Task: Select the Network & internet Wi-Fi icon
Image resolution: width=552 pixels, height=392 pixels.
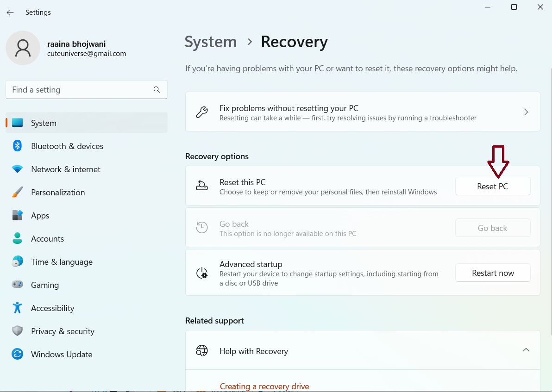Action: [x=18, y=169]
